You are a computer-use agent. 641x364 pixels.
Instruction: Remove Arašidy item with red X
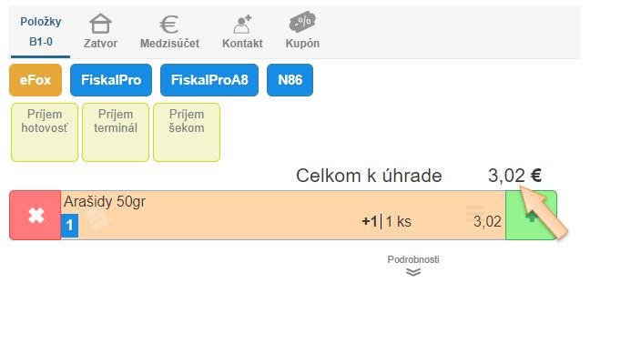click(x=36, y=216)
